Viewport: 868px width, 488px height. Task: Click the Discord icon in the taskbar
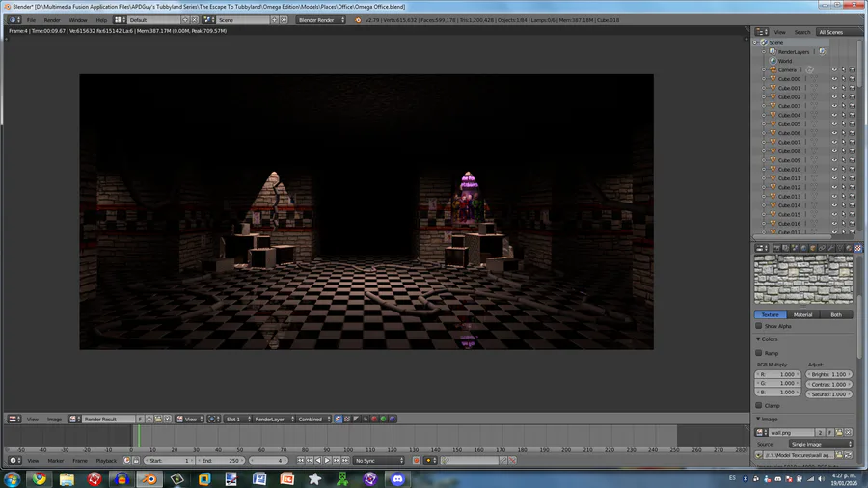coord(398,478)
